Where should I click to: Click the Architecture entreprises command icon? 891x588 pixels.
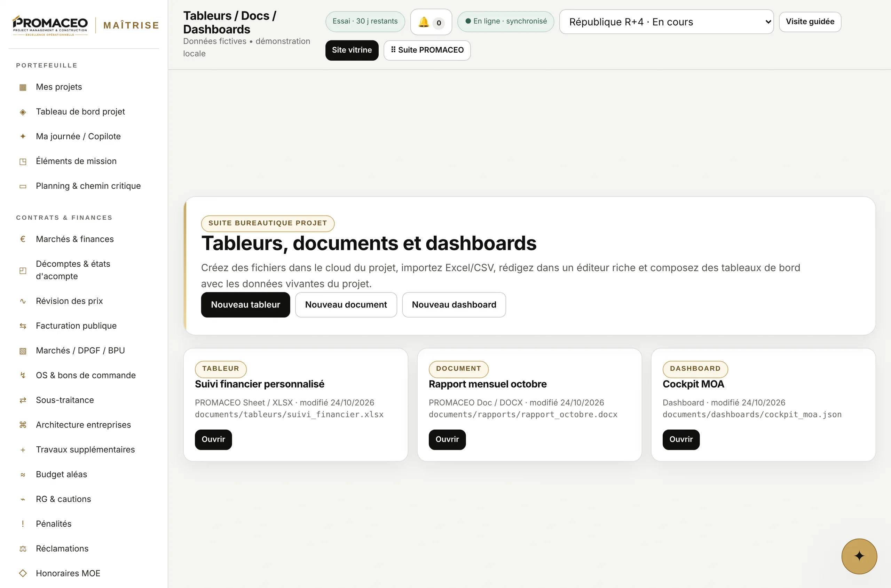click(23, 425)
